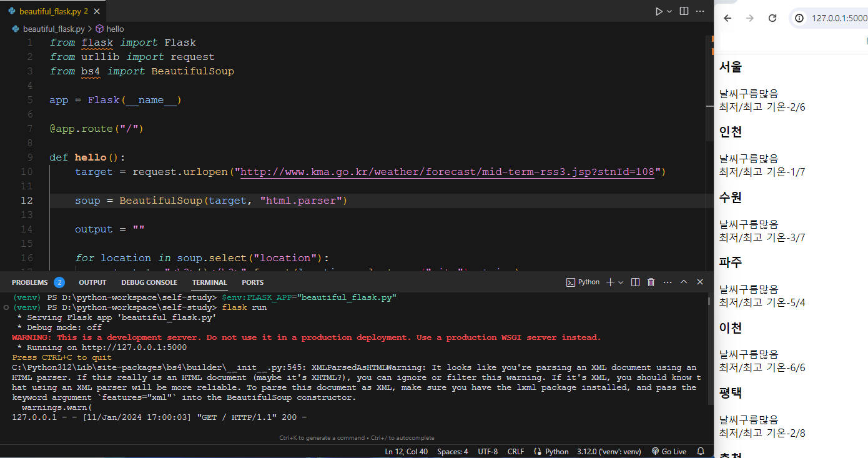The width and height of the screenshot is (868, 458).
Task: Split the terminal panel
Action: (635, 282)
